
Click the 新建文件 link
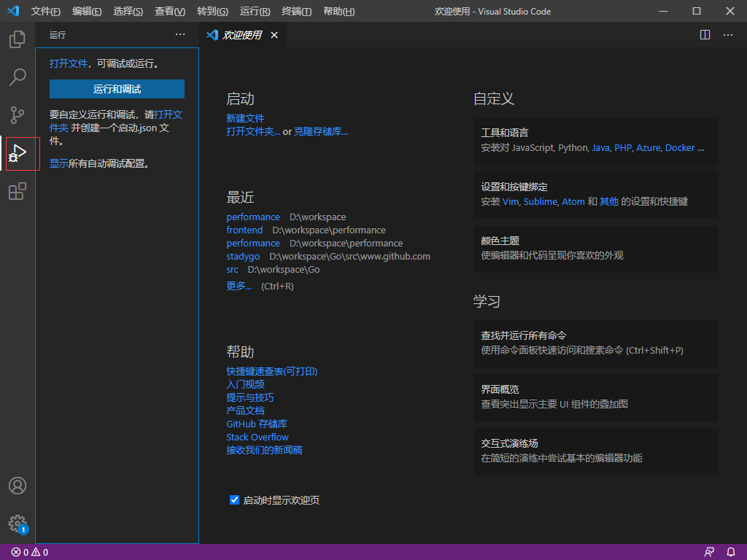point(245,118)
